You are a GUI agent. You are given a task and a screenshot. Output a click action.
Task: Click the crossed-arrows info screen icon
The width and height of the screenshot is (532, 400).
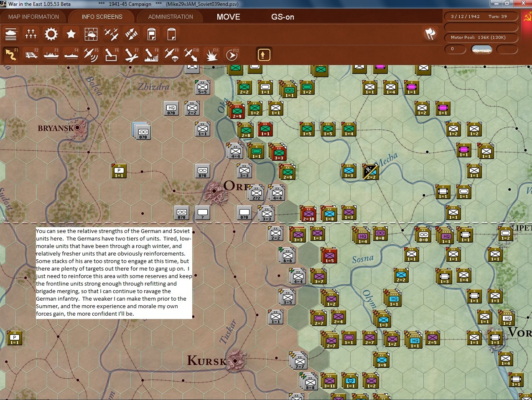coord(131,34)
